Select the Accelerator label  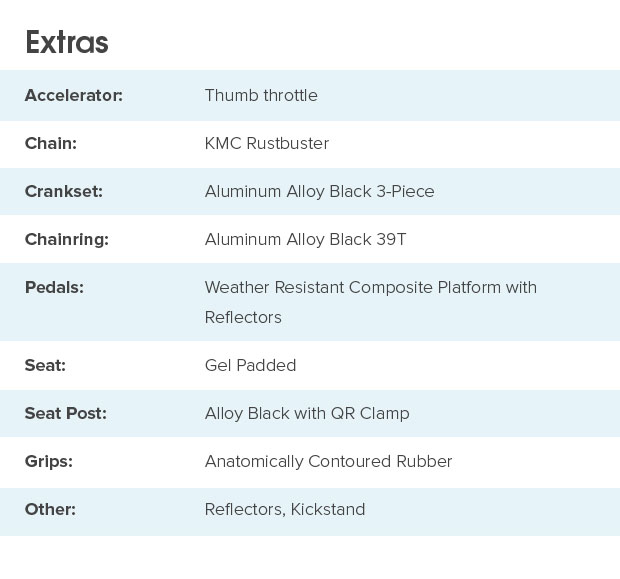(x=73, y=95)
